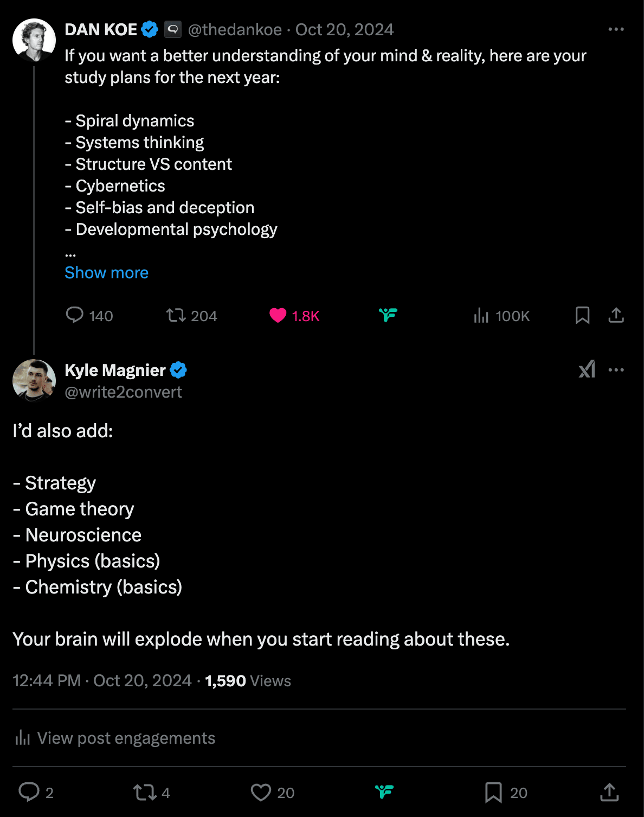Open Kyle Magnier's profile name link

115,370
